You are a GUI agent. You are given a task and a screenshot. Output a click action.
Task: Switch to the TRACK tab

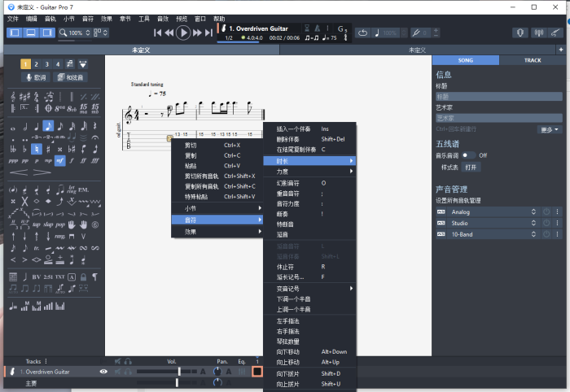[532, 60]
